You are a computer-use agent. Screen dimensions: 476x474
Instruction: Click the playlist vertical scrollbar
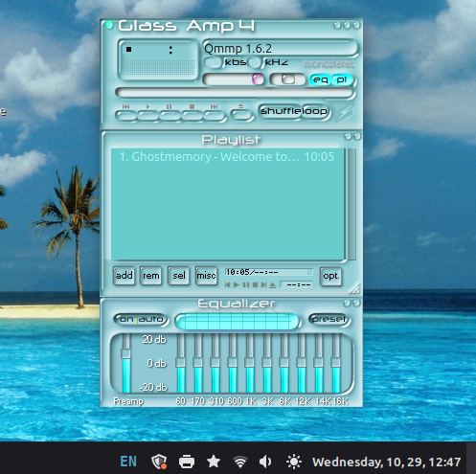point(351,204)
